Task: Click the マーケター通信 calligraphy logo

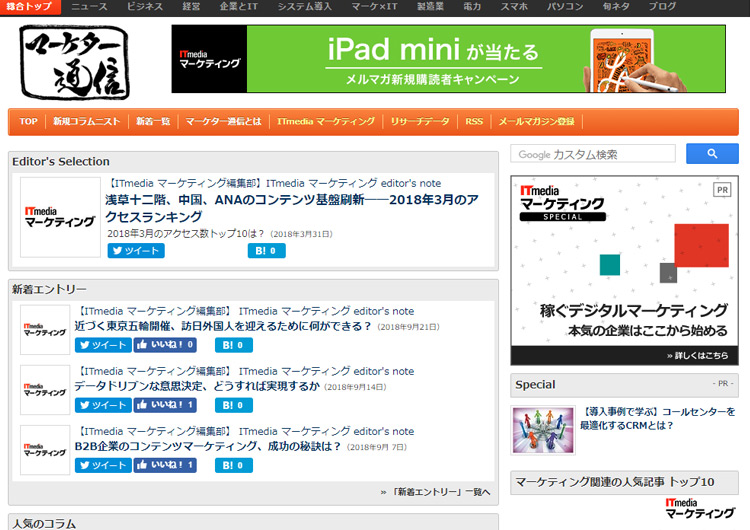Action: (x=75, y=62)
